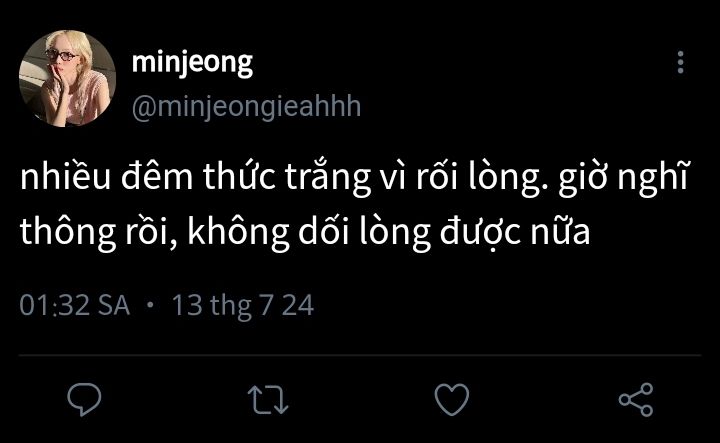Share the tweet via the share icon

[x=635, y=400]
